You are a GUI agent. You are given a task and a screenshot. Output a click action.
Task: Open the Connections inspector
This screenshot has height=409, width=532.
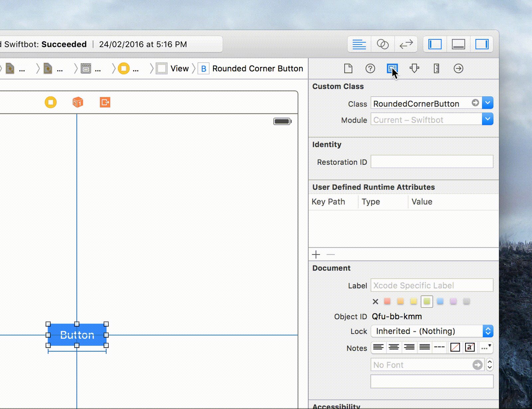pyautogui.click(x=458, y=69)
